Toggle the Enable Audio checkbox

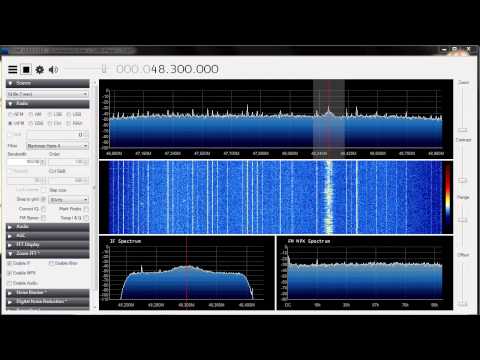click(x=10, y=283)
